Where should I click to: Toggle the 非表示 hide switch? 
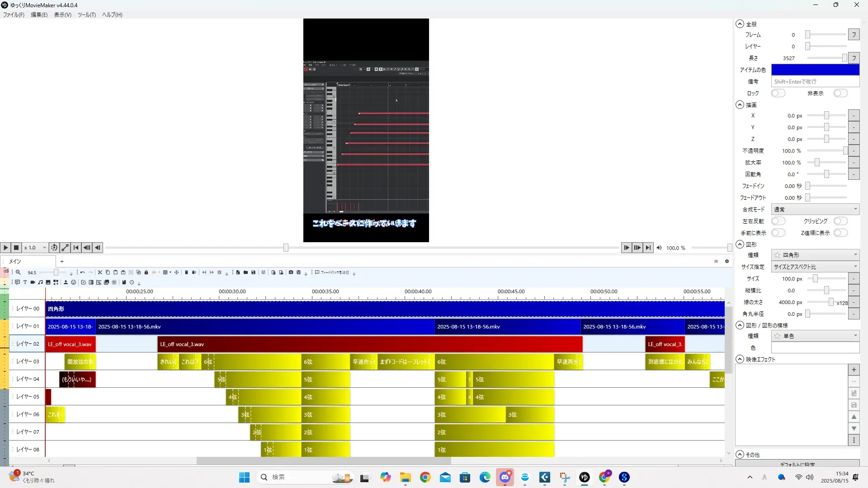840,93
